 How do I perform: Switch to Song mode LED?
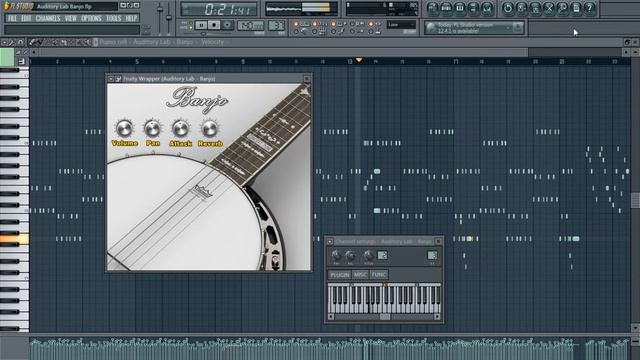(x=191, y=27)
